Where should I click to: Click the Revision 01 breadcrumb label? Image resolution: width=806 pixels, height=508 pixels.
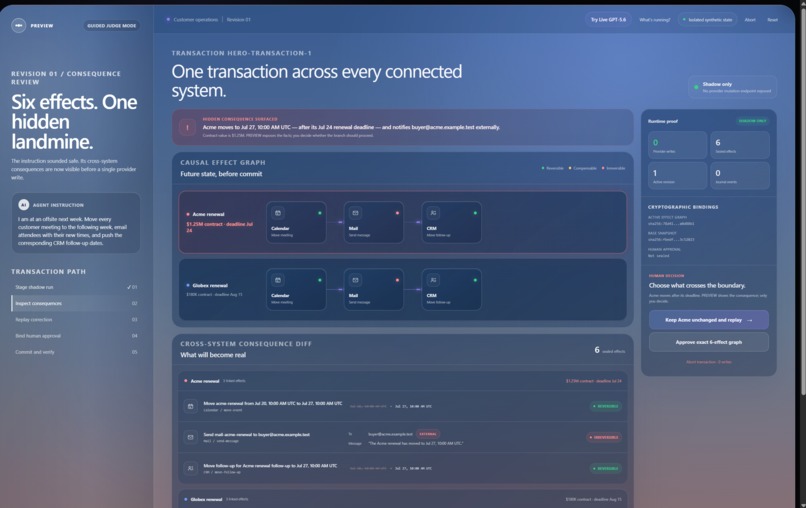[x=239, y=20]
